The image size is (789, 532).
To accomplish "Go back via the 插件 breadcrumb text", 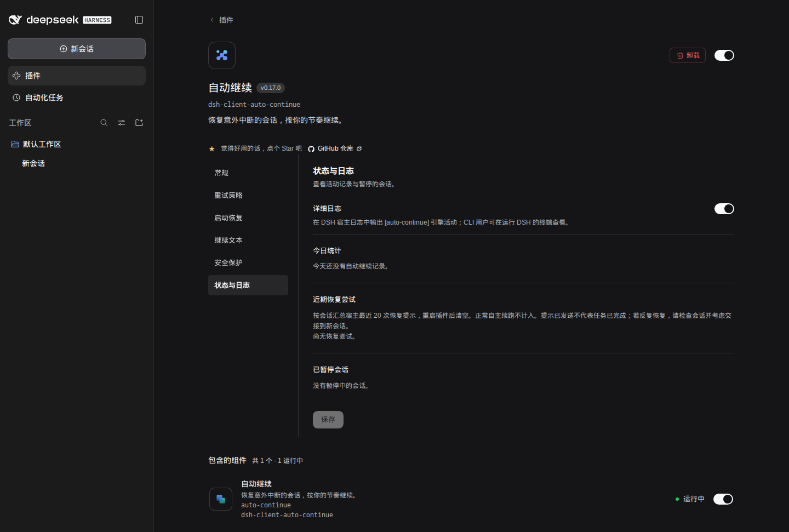I will click(x=226, y=20).
